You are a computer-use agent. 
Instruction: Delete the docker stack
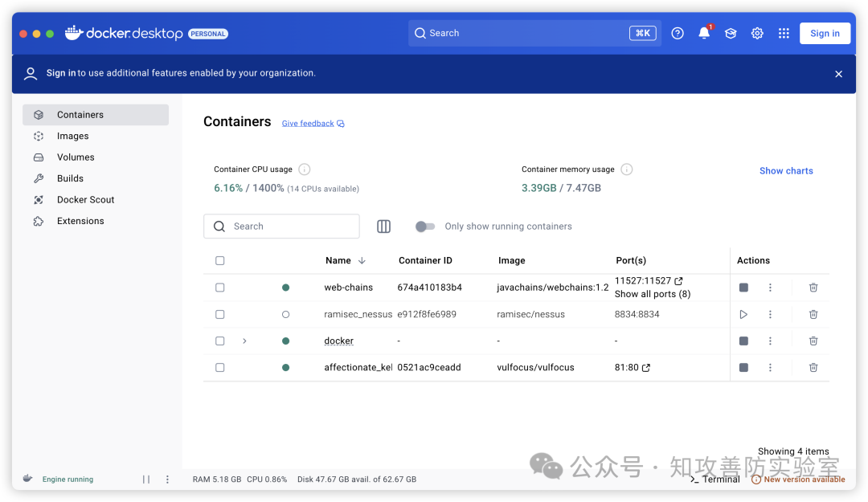click(x=813, y=341)
